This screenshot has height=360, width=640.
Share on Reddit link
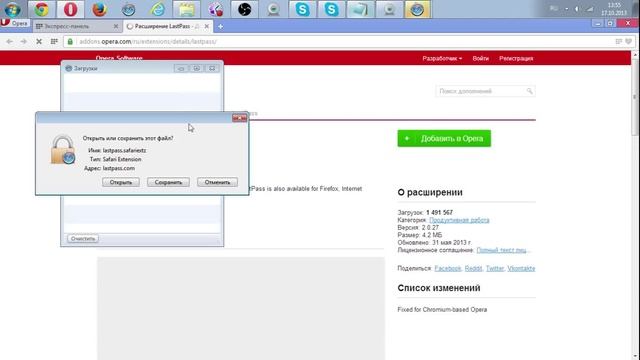(x=473, y=268)
